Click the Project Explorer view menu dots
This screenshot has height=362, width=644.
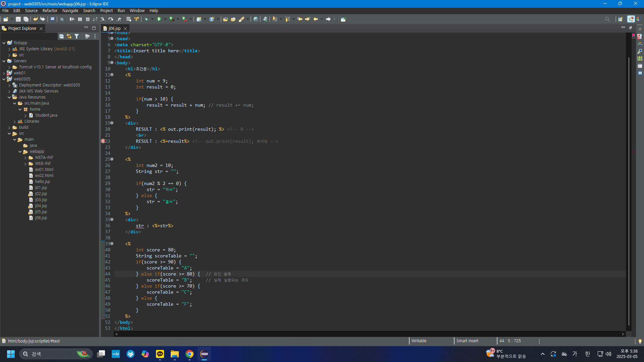tap(95, 36)
